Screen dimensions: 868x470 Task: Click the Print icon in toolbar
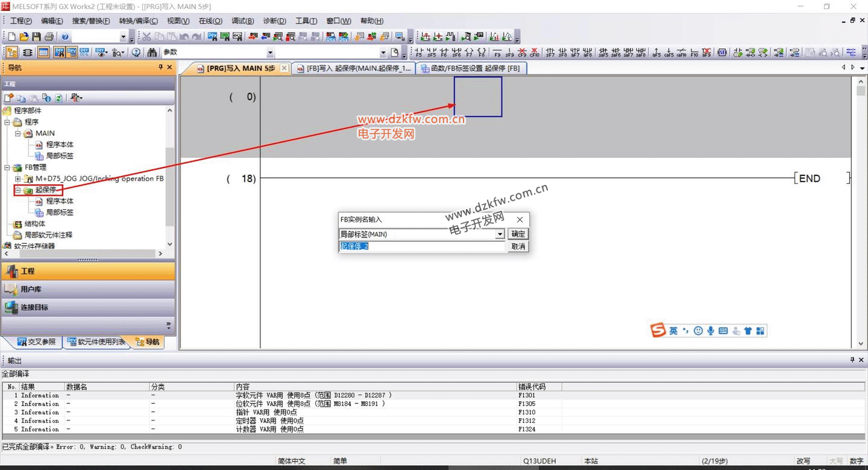coord(49,37)
